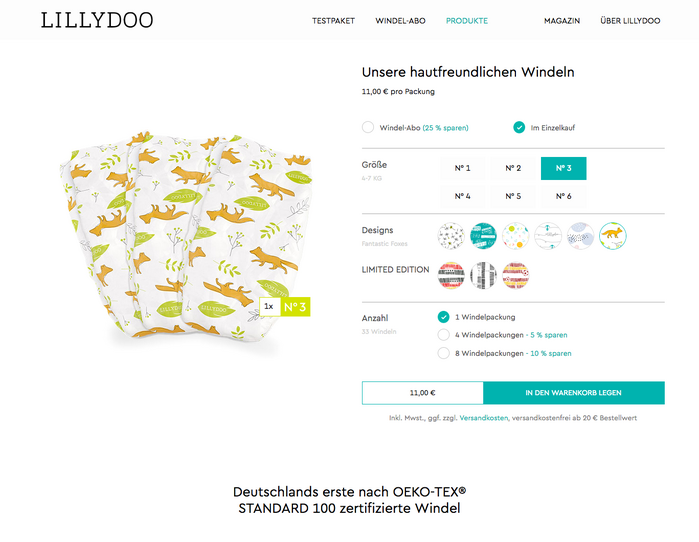Select the Im Einzelkauf radio option

pos(519,127)
